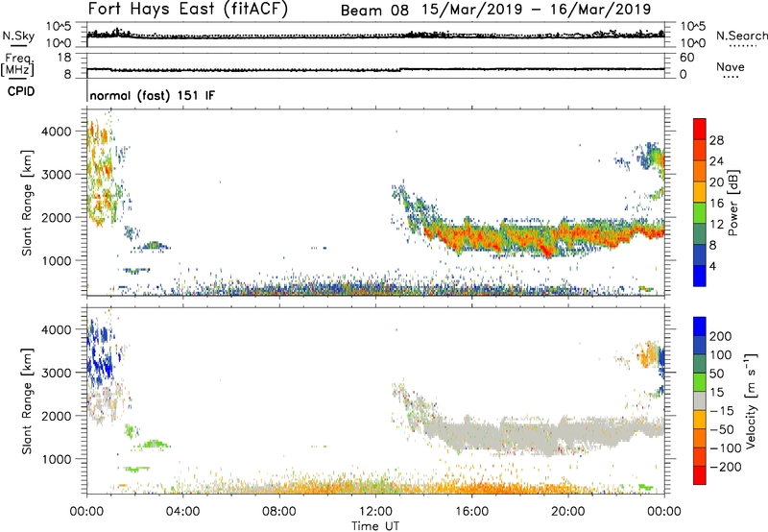Click the '50' velocity scale value
This screenshot has height=532, width=768.
(716, 374)
